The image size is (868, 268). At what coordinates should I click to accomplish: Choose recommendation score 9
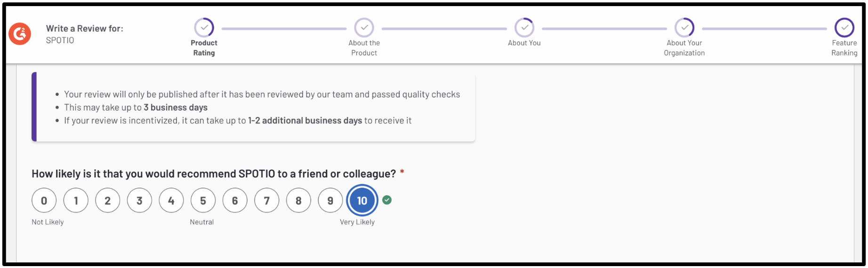point(330,200)
